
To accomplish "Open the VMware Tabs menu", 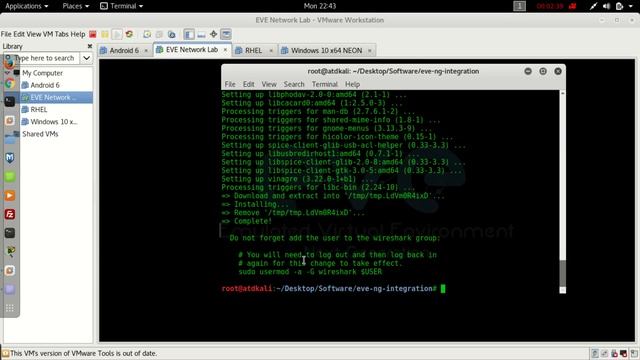I will 62,34.
